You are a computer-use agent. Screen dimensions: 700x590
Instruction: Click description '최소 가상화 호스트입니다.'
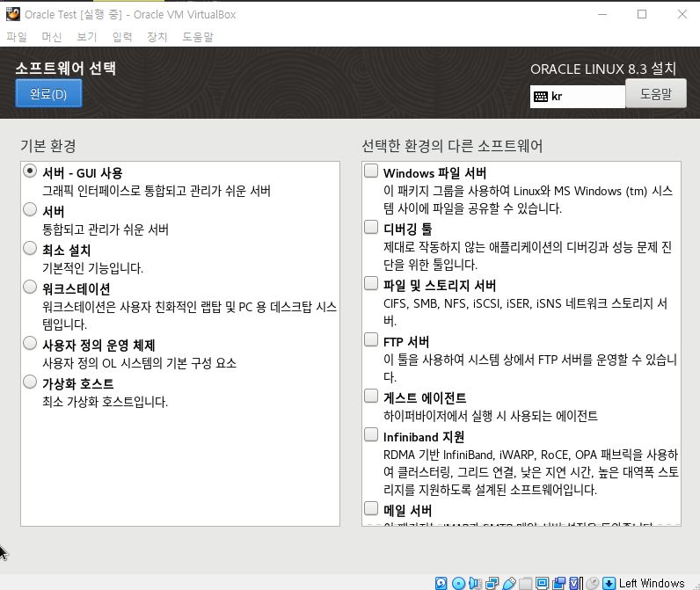105,402
